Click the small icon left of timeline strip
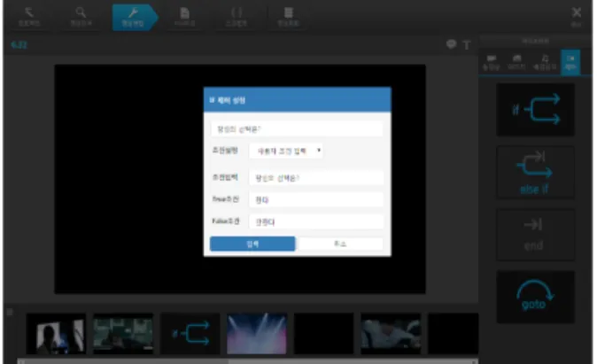 [x=10, y=313]
